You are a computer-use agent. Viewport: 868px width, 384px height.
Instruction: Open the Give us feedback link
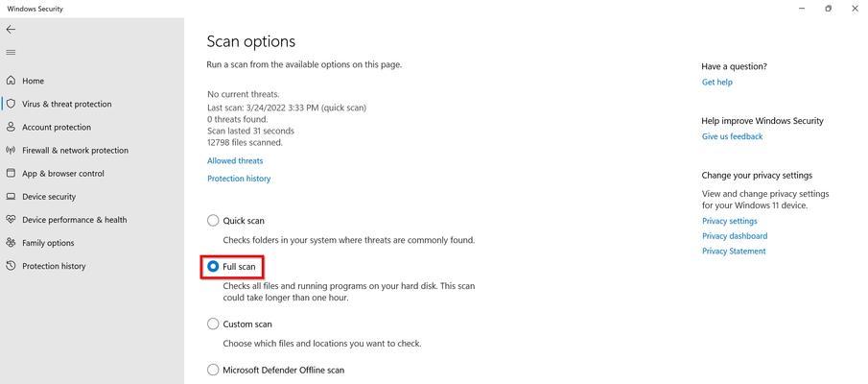(x=733, y=136)
